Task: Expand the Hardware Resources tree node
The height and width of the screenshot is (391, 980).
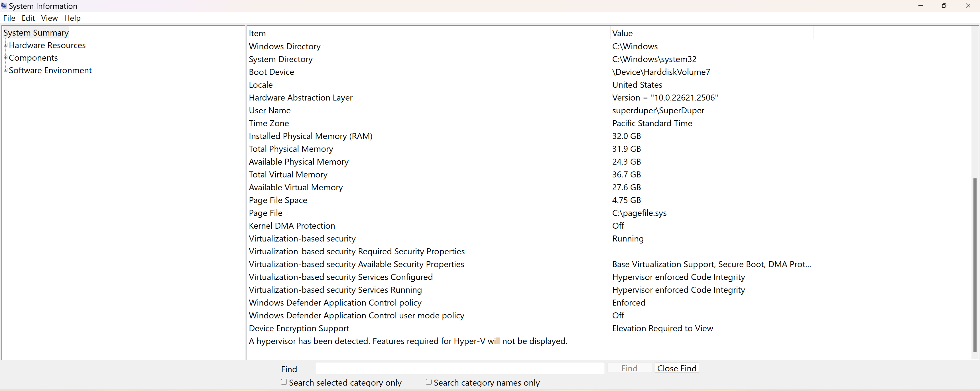Action: pyautogui.click(x=6, y=45)
